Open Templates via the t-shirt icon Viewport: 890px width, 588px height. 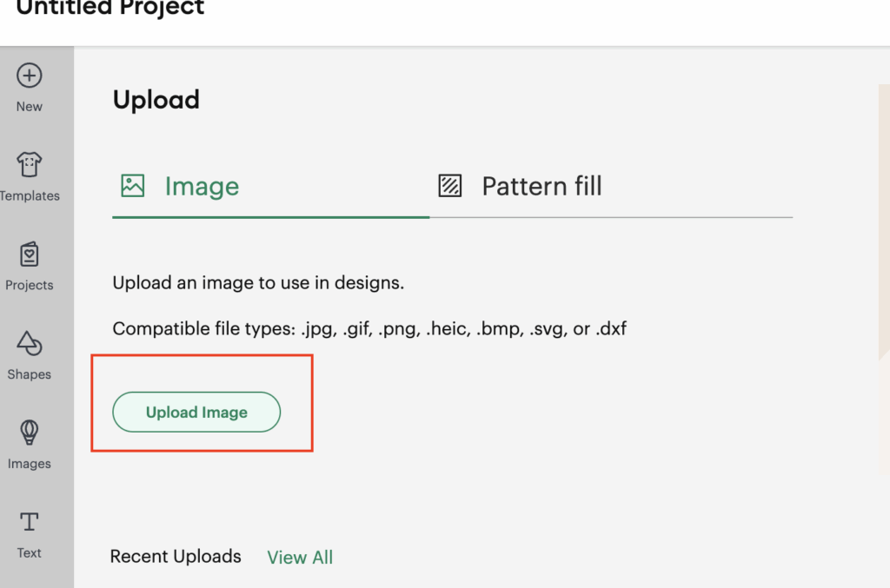pyautogui.click(x=30, y=164)
